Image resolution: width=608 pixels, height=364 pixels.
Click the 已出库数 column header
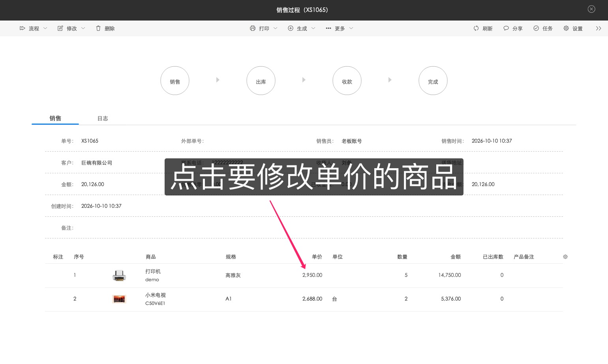click(493, 257)
